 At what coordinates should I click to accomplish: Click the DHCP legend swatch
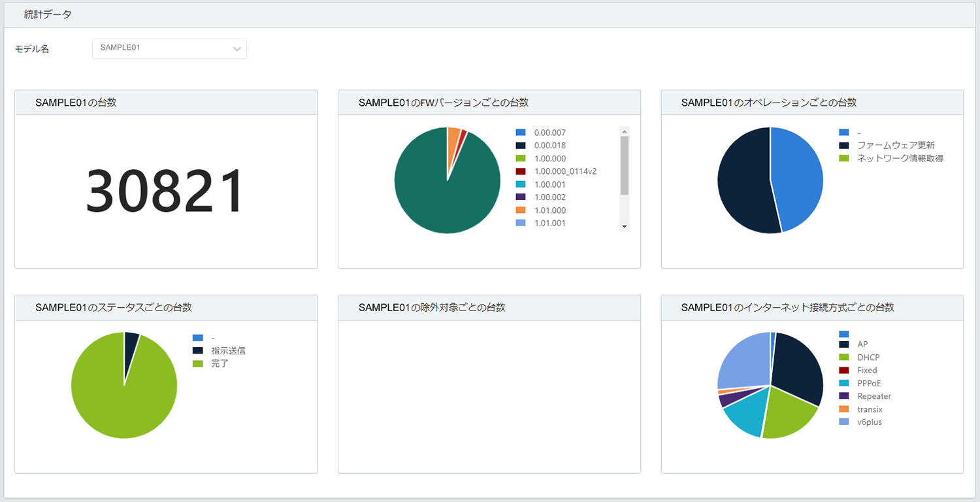pyautogui.click(x=843, y=357)
